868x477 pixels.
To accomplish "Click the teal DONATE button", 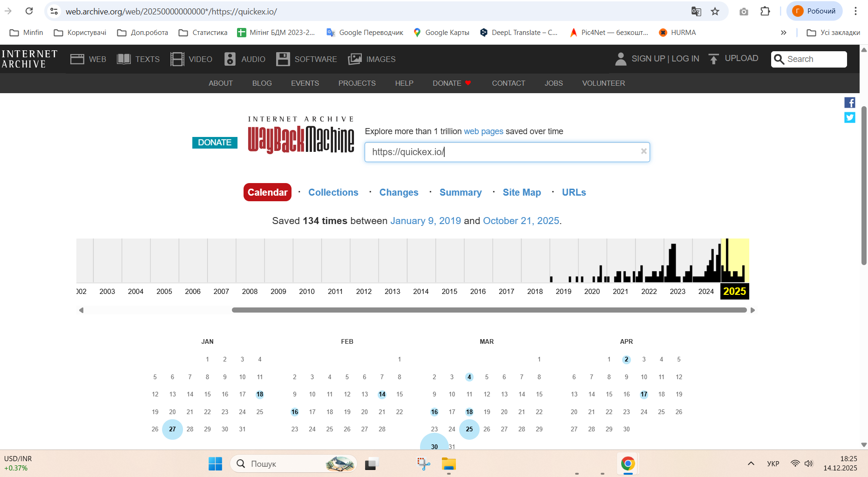I will pyautogui.click(x=215, y=143).
